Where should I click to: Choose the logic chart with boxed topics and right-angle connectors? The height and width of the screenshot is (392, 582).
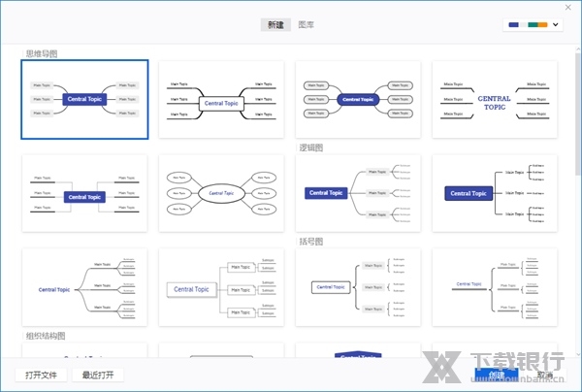pos(221,286)
